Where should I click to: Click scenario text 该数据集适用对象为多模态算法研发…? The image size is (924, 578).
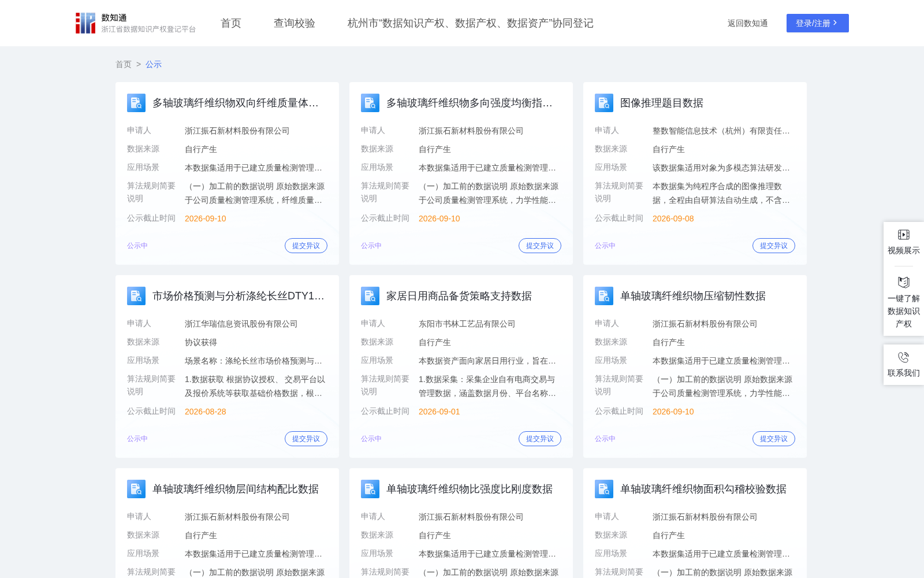pos(721,168)
